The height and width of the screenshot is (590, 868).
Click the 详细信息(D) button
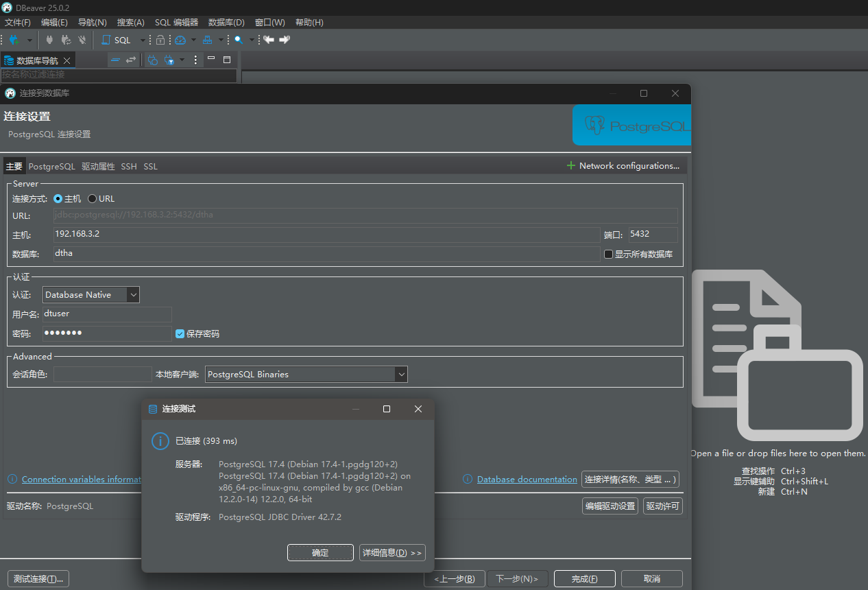pos(391,553)
